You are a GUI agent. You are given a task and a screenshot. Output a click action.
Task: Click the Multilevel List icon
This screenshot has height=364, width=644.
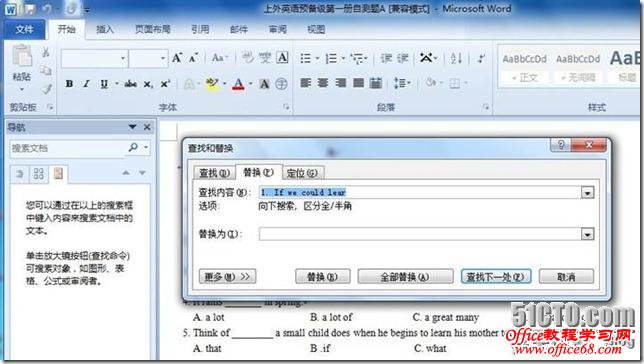[x=357, y=58]
